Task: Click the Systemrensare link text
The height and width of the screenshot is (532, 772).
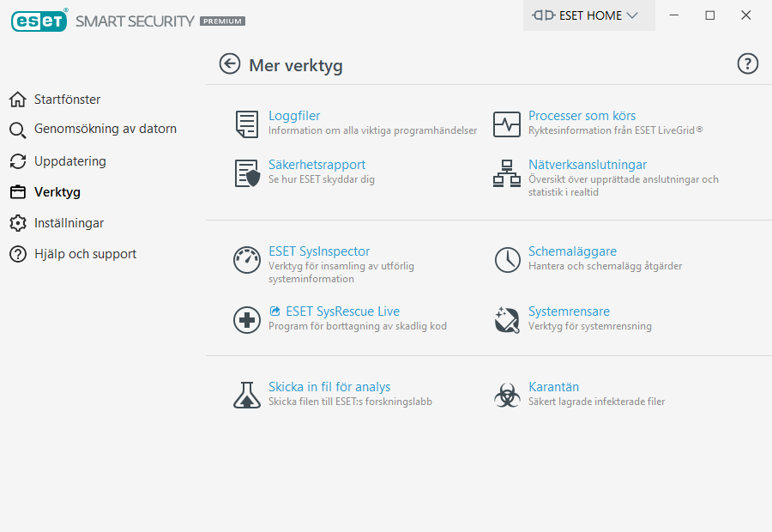Action: point(569,311)
